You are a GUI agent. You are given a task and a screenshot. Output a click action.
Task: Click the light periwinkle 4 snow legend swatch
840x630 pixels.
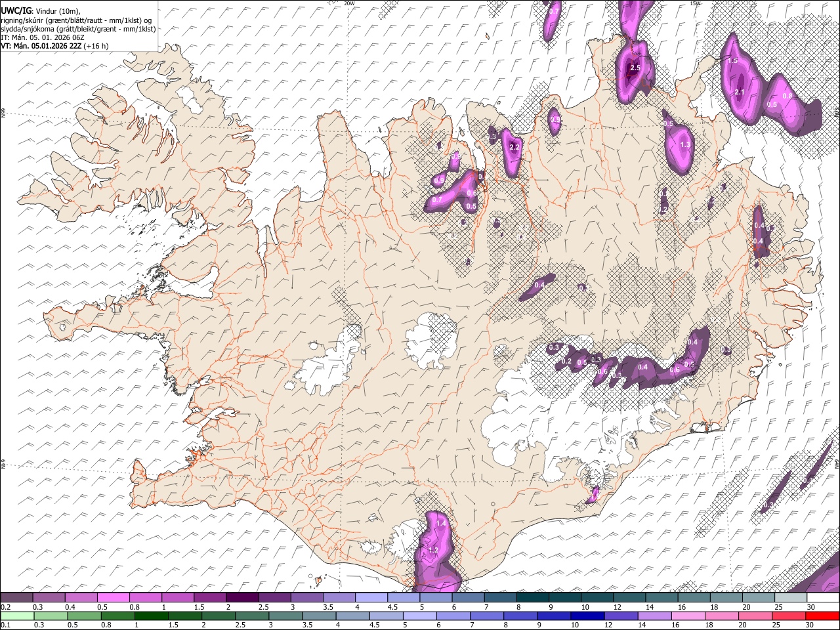coord(371,597)
